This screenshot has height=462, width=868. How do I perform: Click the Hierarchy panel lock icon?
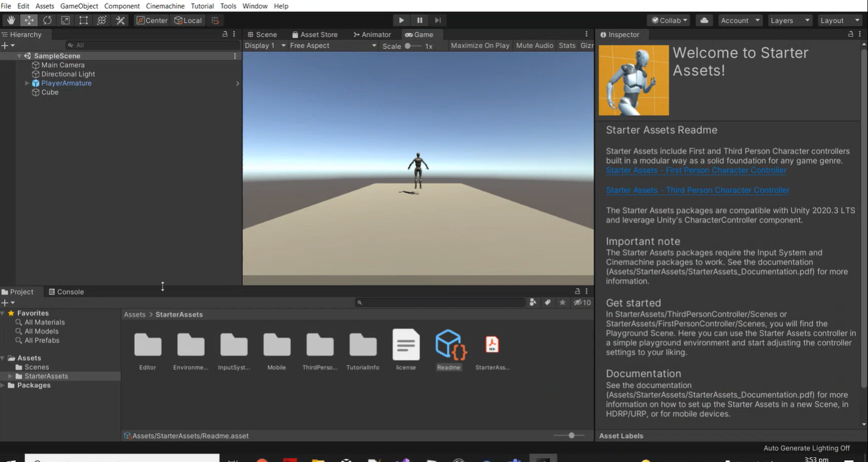(225, 34)
